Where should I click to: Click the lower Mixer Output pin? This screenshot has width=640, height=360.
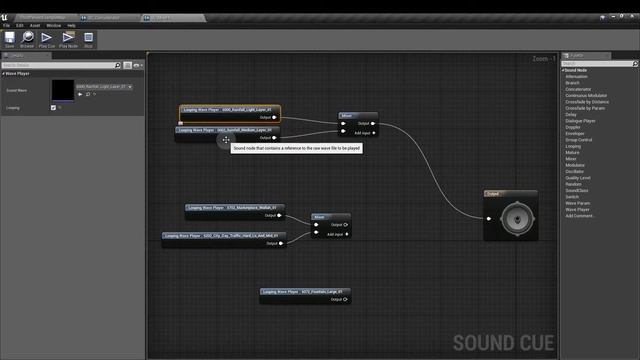(346, 225)
